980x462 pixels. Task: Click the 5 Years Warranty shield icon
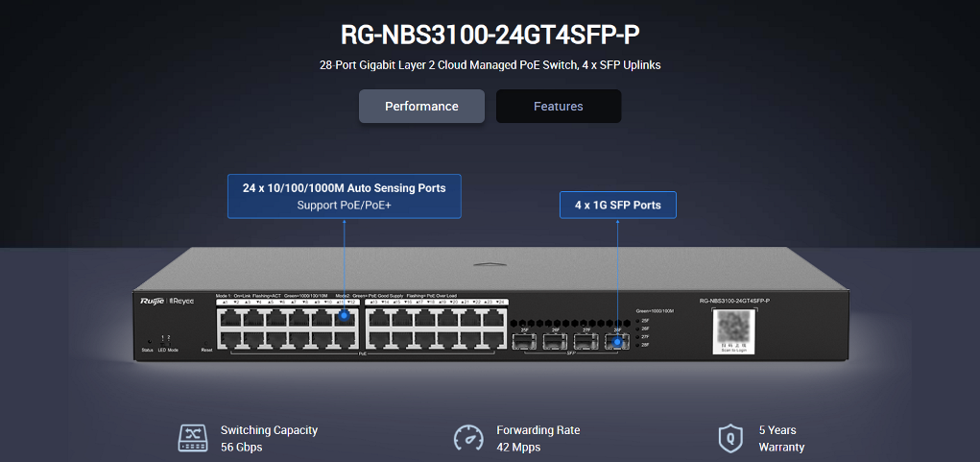(731, 438)
